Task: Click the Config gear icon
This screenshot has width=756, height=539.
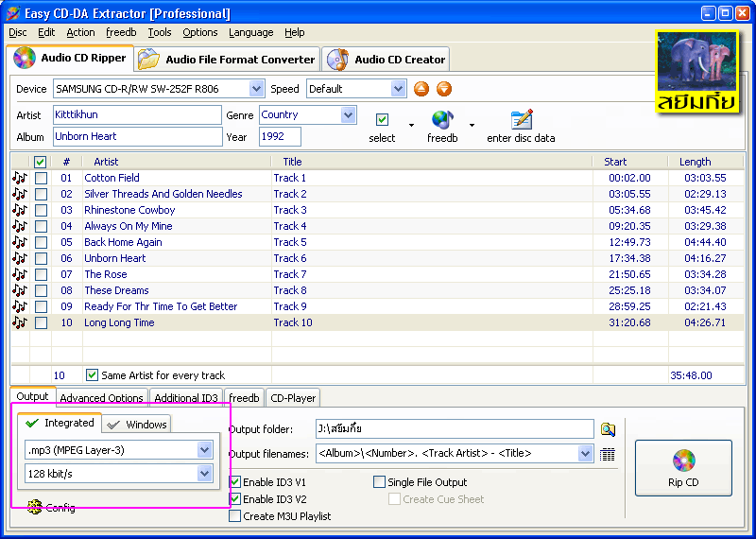Action: pos(35,507)
